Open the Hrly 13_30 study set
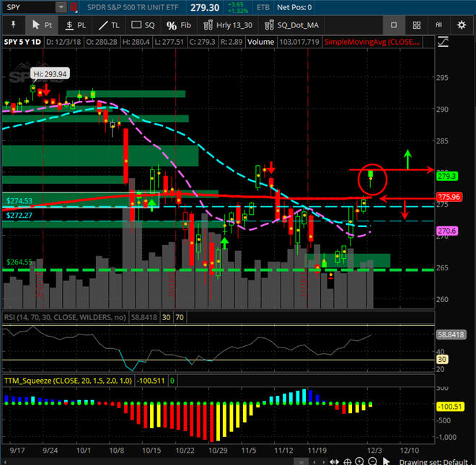 click(229, 25)
